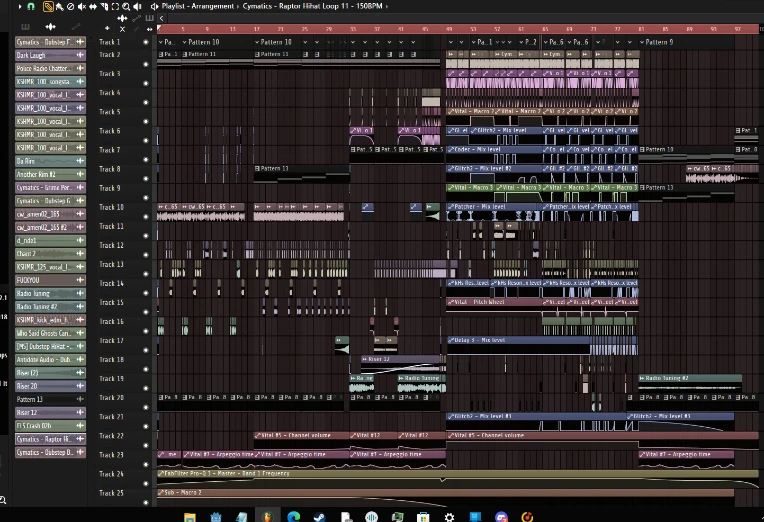Click the speaker icon before Playlist title
The height and width of the screenshot is (522, 764).
click(x=154, y=6)
